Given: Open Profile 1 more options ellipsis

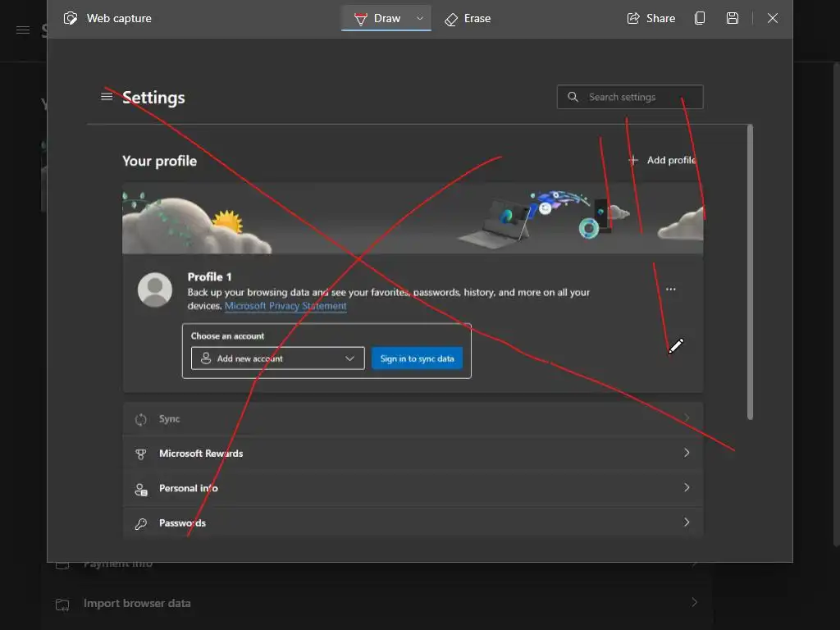Looking at the screenshot, I should 671,290.
